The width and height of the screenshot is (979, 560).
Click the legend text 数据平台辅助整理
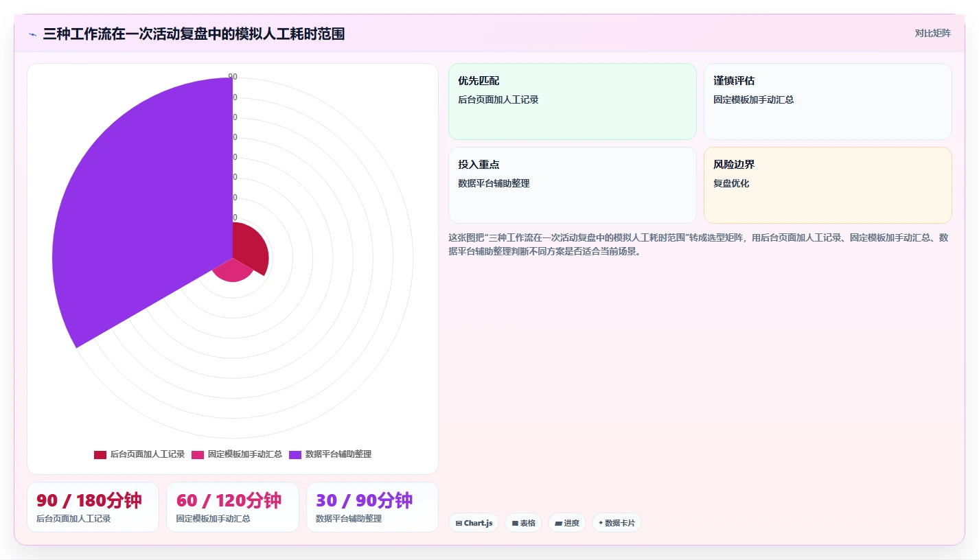pyautogui.click(x=338, y=454)
